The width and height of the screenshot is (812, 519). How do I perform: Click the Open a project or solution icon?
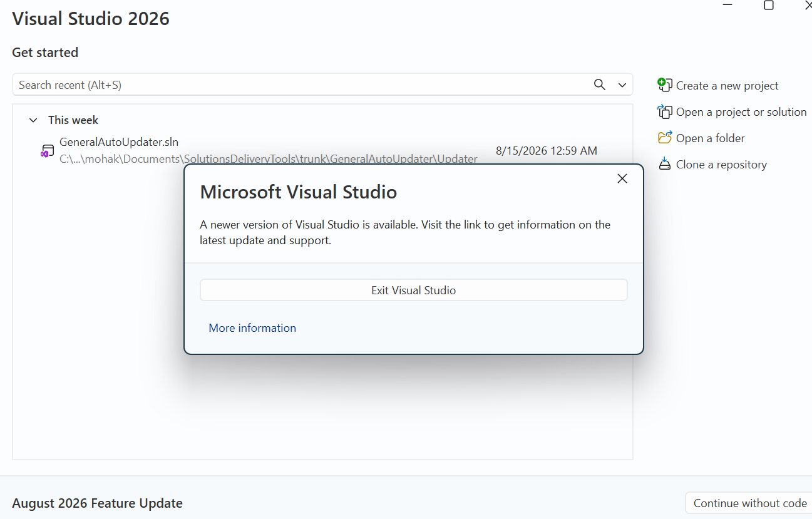pyautogui.click(x=664, y=111)
